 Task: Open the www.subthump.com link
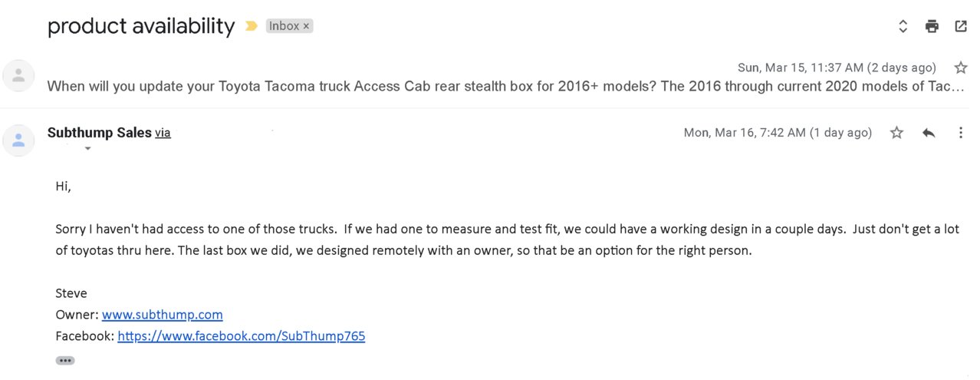tap(163, 314)
